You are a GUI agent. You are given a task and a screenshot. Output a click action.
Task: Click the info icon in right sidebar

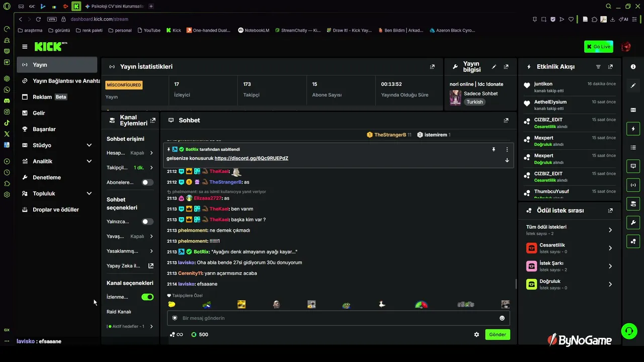pos(633,67)
